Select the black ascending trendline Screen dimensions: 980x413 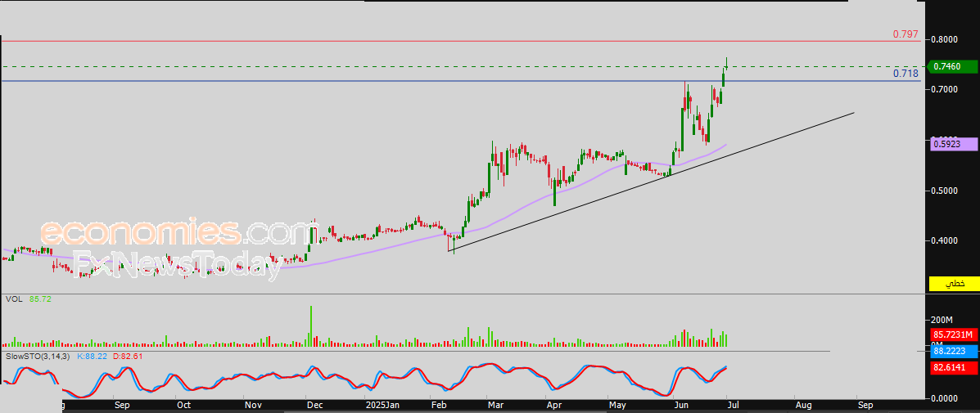click(650, 183)
